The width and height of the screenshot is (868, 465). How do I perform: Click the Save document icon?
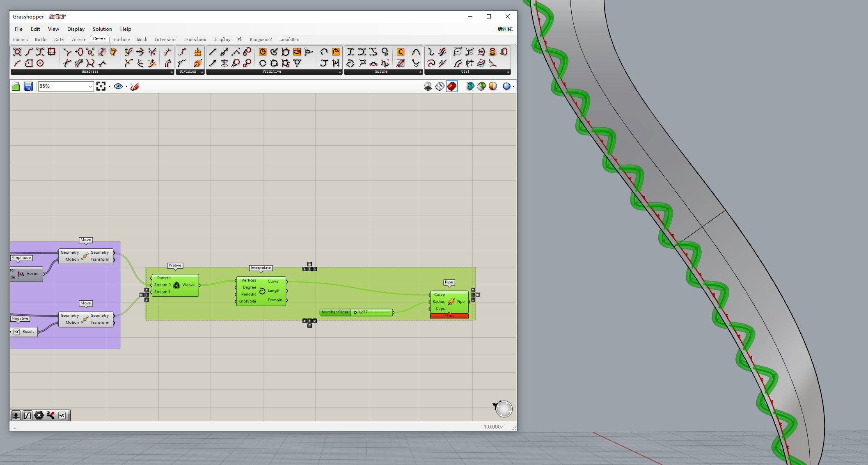pos(28,86)
